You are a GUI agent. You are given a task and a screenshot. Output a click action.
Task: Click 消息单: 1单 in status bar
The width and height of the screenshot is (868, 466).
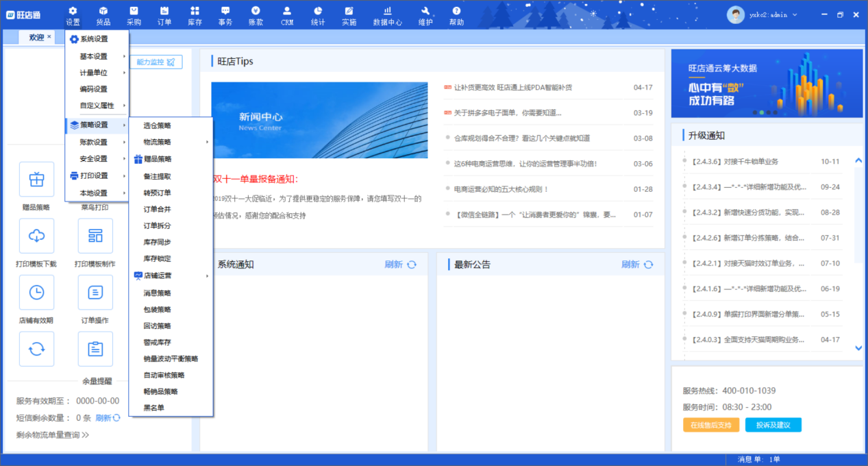(x=758, y=459)
